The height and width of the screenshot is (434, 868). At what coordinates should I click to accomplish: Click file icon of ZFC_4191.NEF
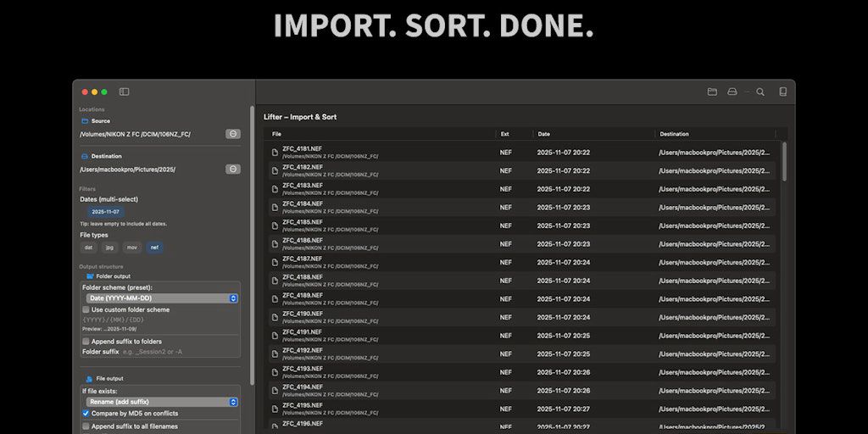(275, 336)
